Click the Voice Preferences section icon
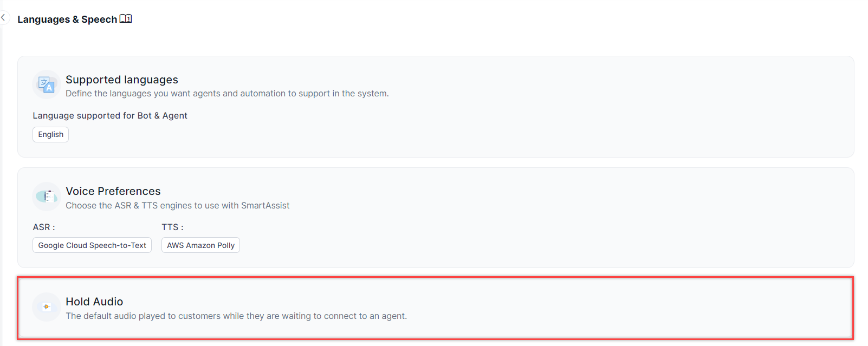 click(x=47, y=196)
